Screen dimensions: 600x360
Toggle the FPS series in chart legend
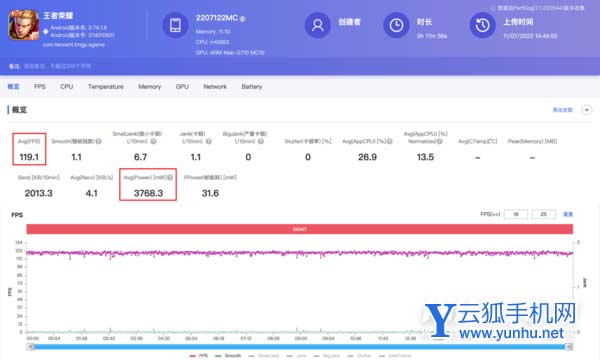199,356
